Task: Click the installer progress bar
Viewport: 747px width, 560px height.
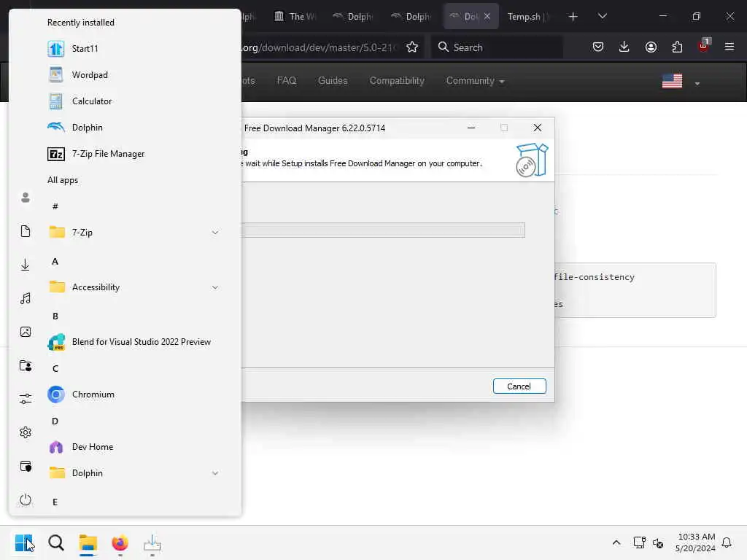Action: pos(383,230)
